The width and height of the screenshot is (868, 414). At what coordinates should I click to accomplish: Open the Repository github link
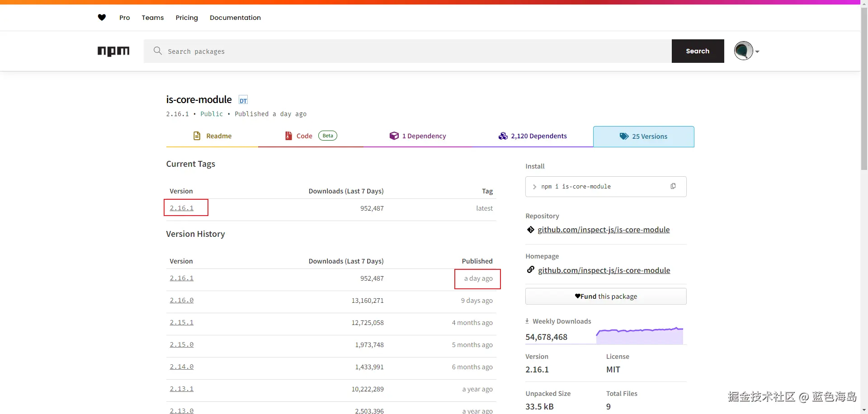(x=604, y=230)
